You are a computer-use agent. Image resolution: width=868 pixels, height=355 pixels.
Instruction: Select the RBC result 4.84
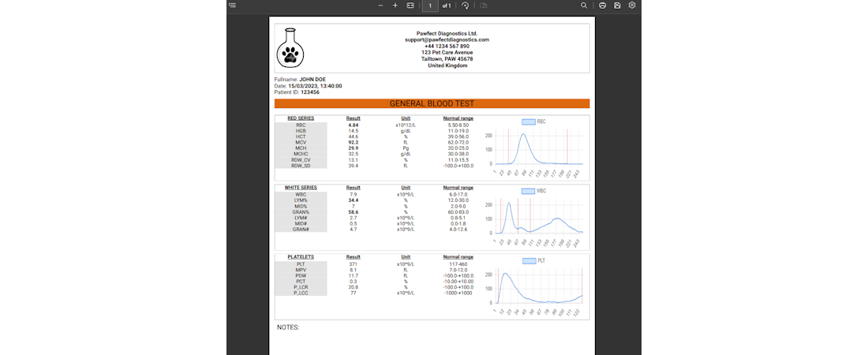coord(354,125)
